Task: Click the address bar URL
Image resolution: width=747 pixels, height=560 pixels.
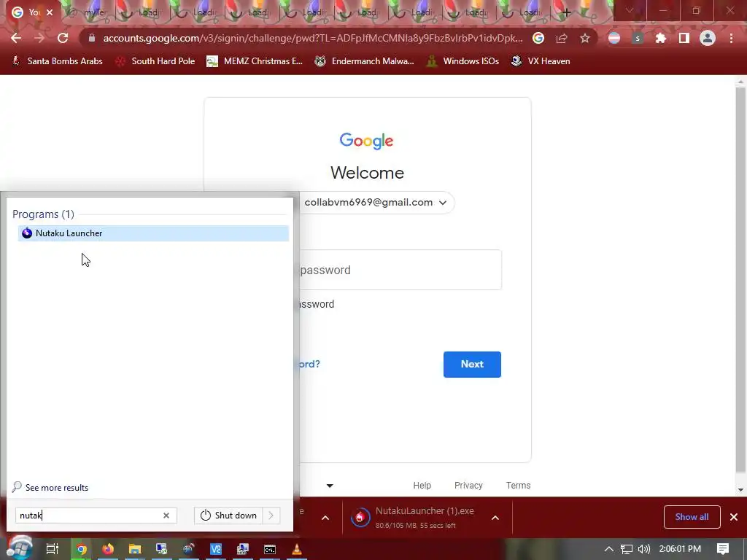Action: (x=312, y=38)
